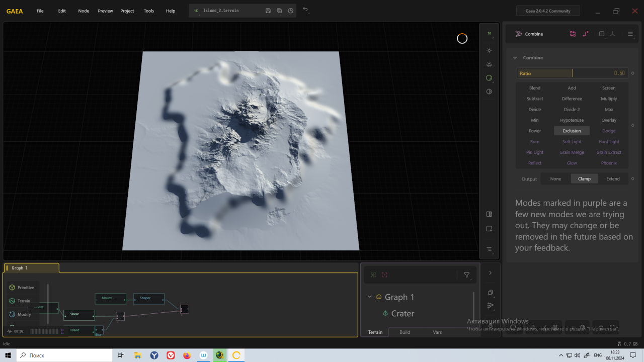Select the Graph 1 tab

coord(31,268)
